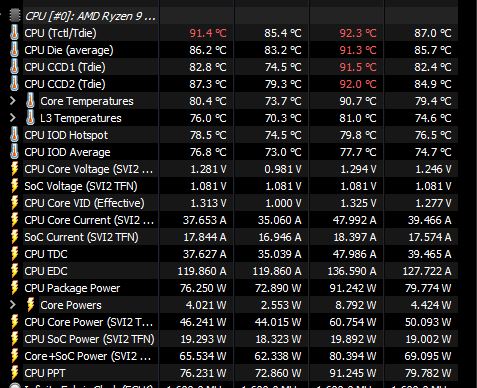
Task: Select the CPU PPT label
Action: [x=45, y=373]
